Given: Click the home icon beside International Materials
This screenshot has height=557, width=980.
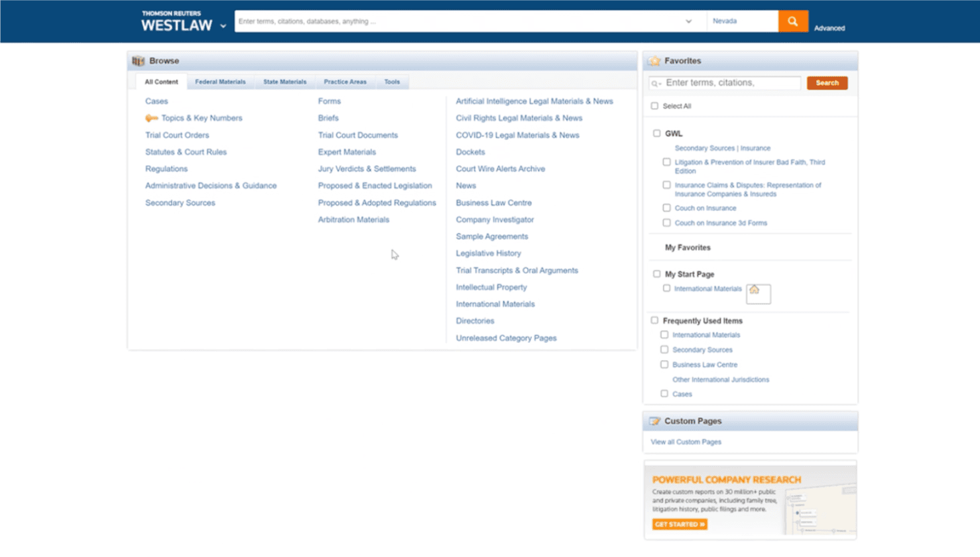Looking at the screenshot, I should [x=755, y=290].
